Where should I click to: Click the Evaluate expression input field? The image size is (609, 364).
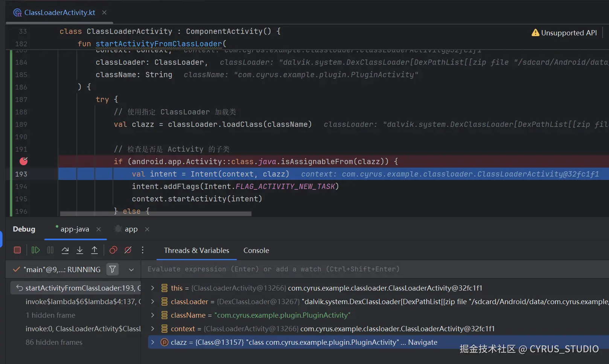(x=375, y=269)
